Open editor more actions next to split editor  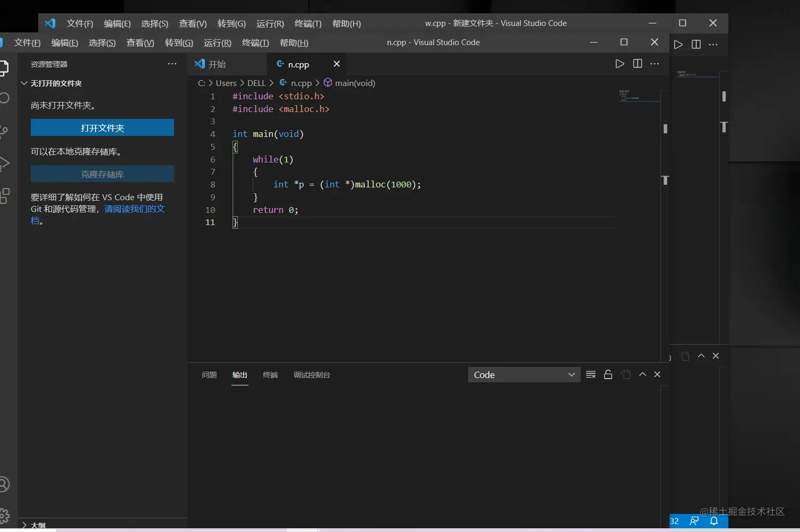[x=655, y=64]
